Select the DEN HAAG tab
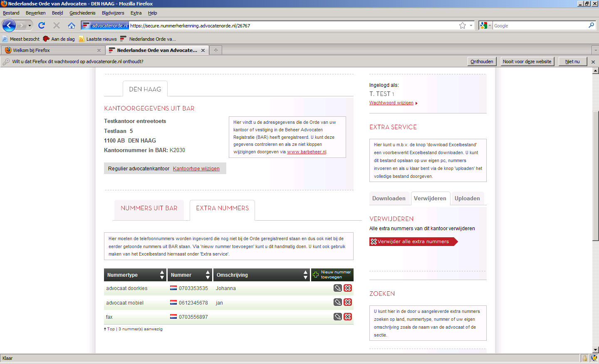The height and width of the screenshot is (364, 599). coord(145,89)
